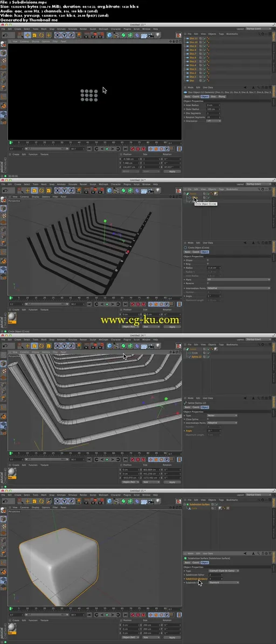Switch to Phong tab in Disc Object attributes
Screen dimensions: 276x644
point(222,97)
